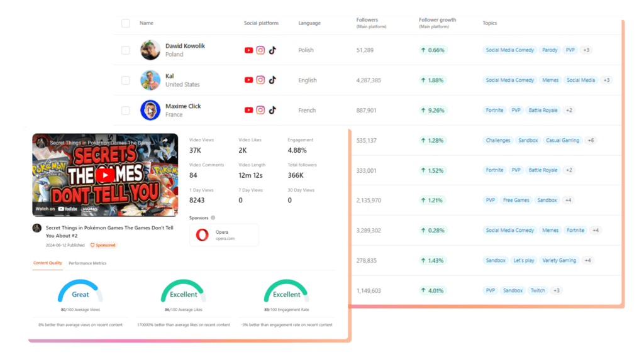Click Dawid Kowolik's profile avatar
Screen dimensions: 644x362
[x=150, y=50]
